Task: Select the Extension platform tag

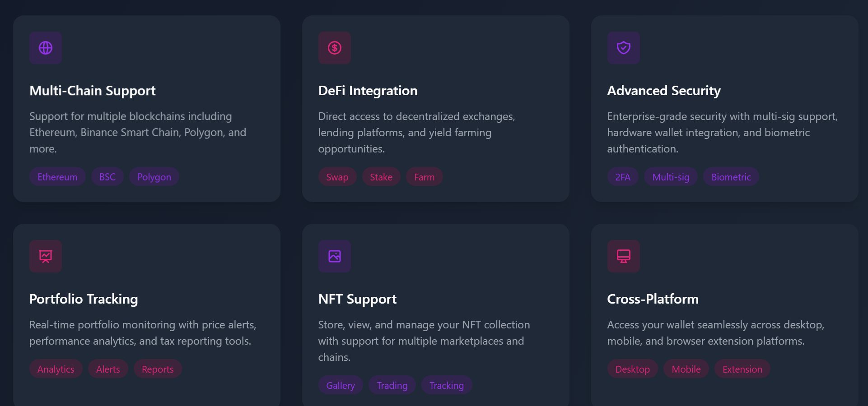Action: [742, 369]
